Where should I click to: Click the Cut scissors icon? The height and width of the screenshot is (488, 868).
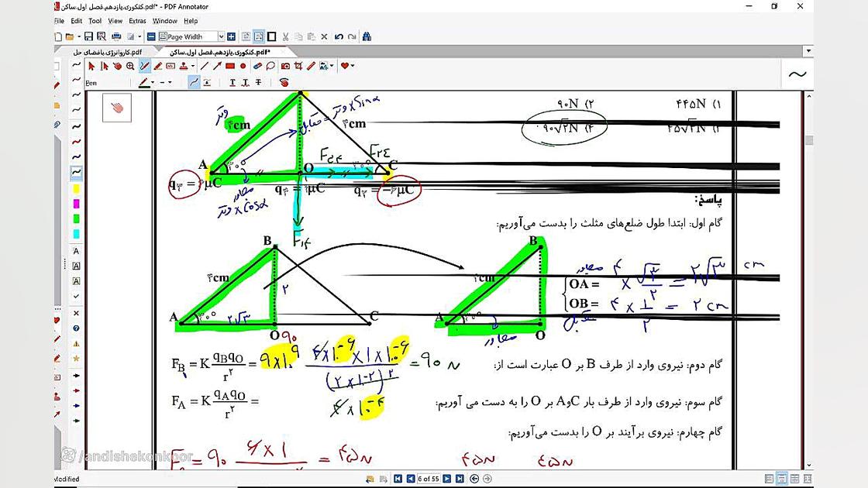(x=286, y=36)
